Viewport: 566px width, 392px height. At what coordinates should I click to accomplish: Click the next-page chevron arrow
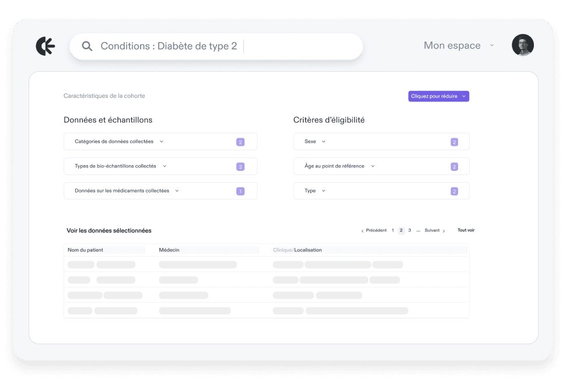(444, 230)
